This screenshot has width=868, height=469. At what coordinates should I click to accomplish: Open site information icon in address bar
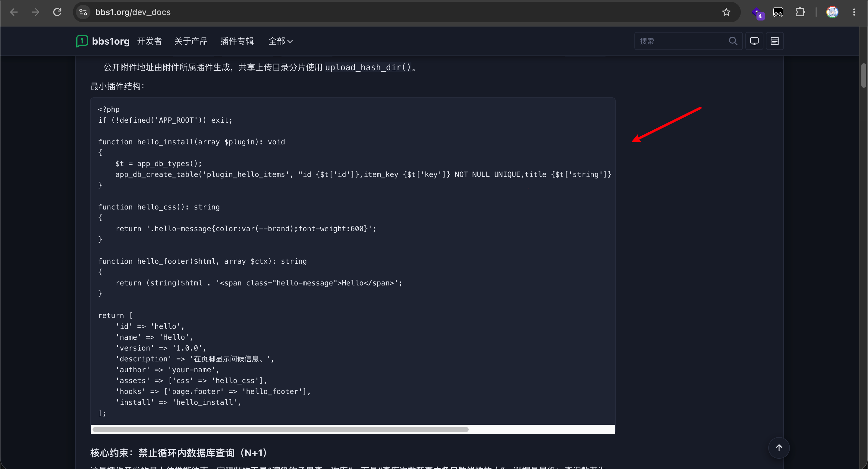pyautogui.click(x=83, y=12)
